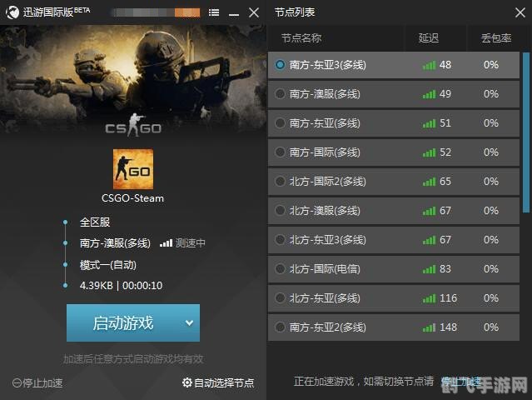The image size is (532, 400).
Task: Click signal icon in latency 65 row
Action: [429, 182]
